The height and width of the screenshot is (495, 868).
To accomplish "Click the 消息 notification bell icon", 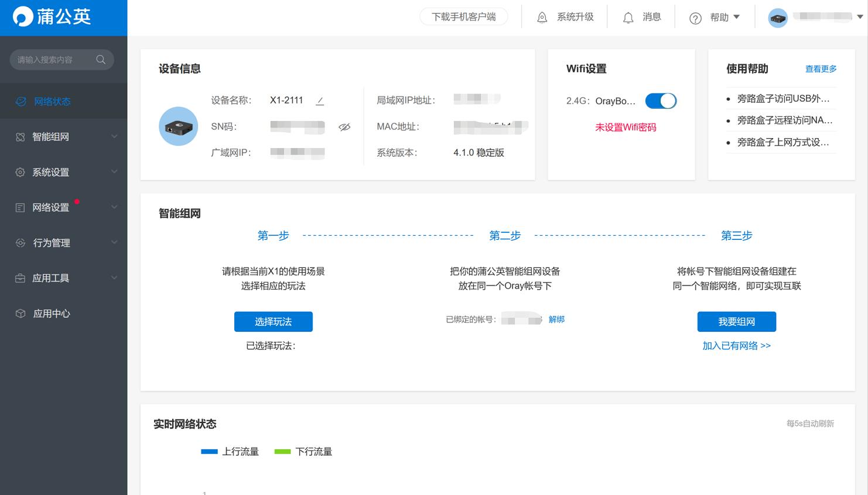I will [628, 17].
